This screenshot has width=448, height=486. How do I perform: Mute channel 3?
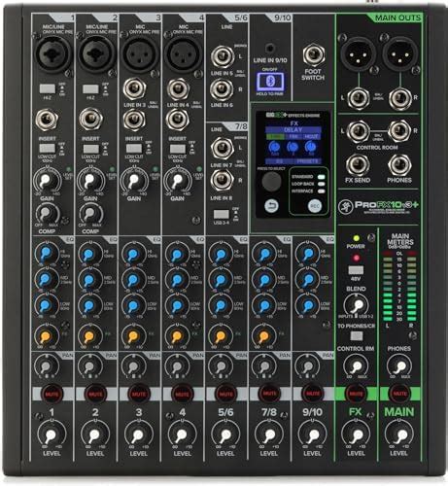[x=139, y=394]
